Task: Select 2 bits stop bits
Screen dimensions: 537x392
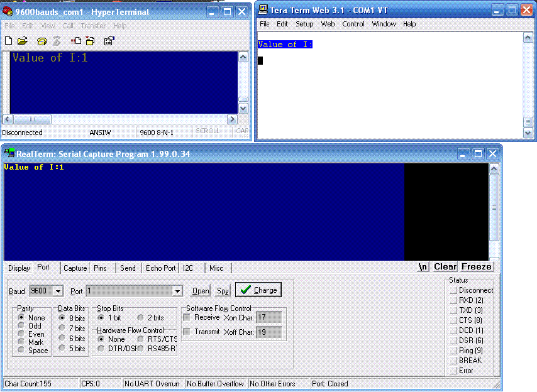Action: point(140,318)
